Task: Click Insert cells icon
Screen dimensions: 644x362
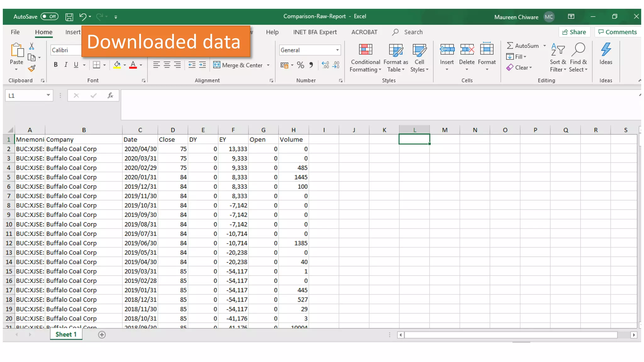Action: (447, 50)
